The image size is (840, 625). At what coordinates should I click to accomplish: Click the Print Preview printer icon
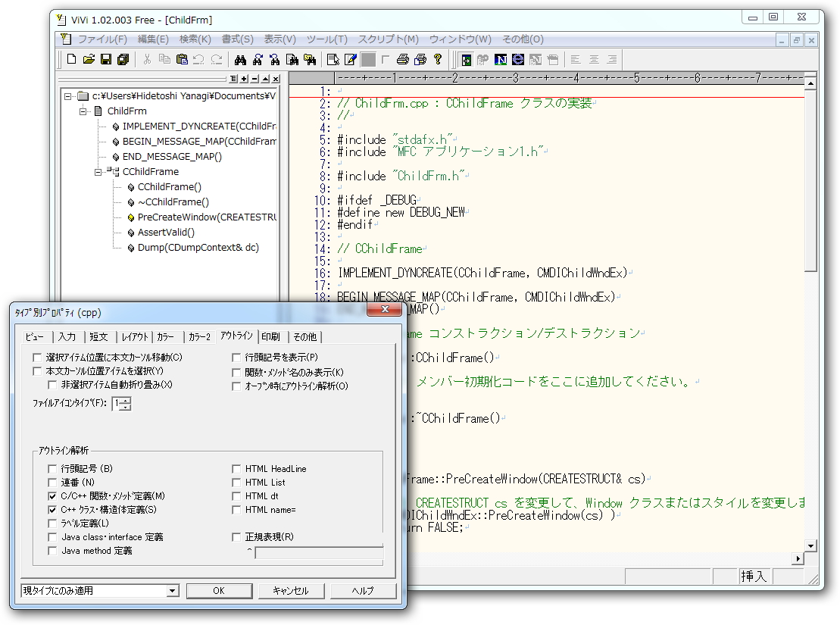(x=420, y=60)
